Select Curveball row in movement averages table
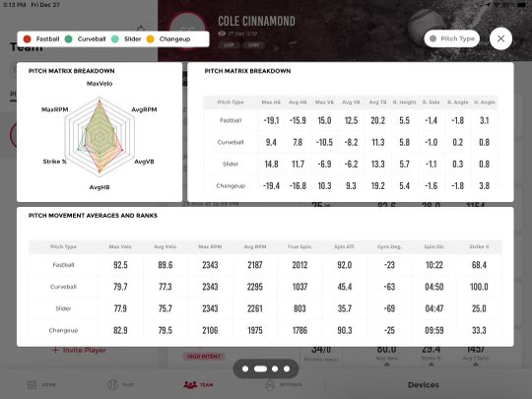Viewport: 532px width, 399px height. [x=265, y=287]
